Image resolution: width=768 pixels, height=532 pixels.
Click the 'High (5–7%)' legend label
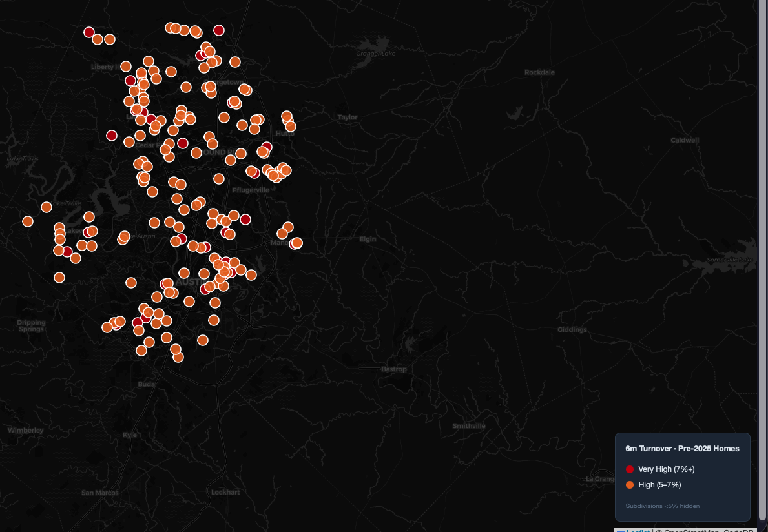(x=659, y=485)
